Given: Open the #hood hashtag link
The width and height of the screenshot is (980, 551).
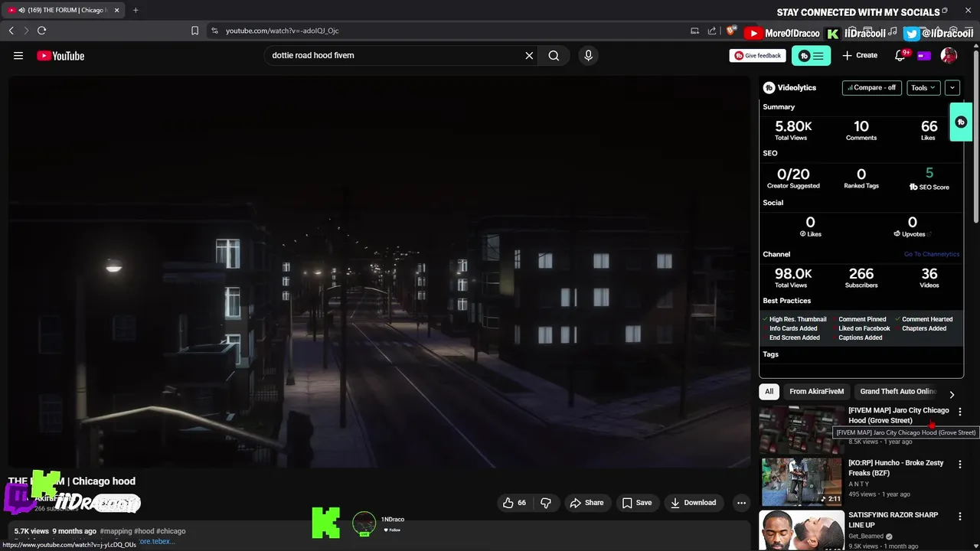Looking at the screenshot, I should (x=144, y=531).
